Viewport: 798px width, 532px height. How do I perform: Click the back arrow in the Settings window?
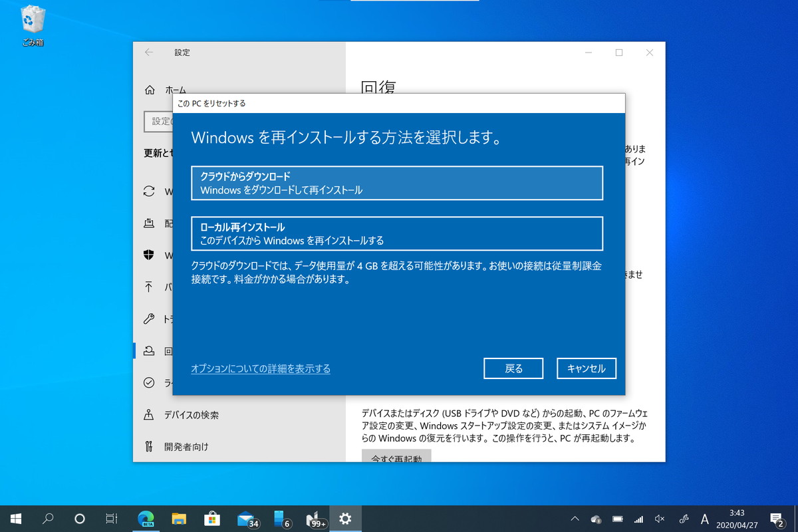[x=149, y=53]
